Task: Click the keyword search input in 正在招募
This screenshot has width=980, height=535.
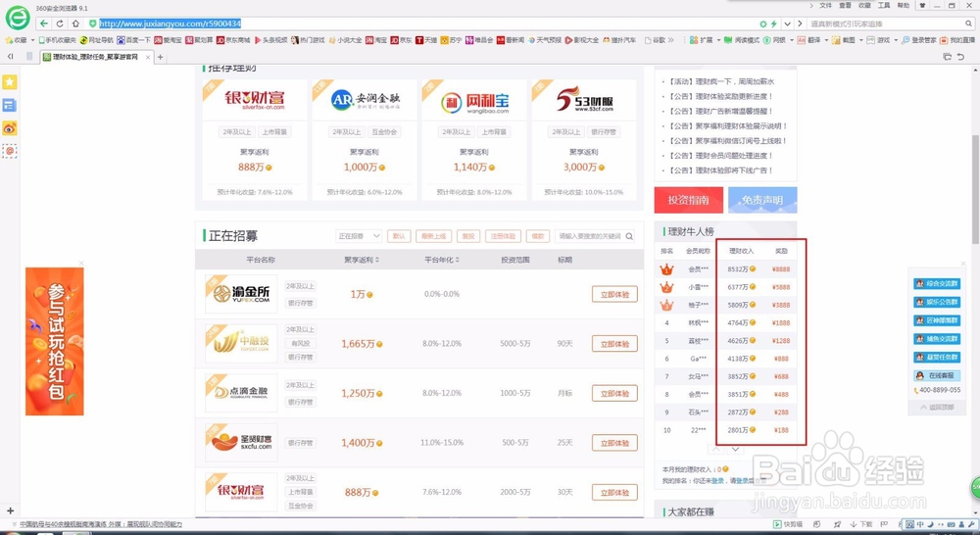Action: pos(589,236)
